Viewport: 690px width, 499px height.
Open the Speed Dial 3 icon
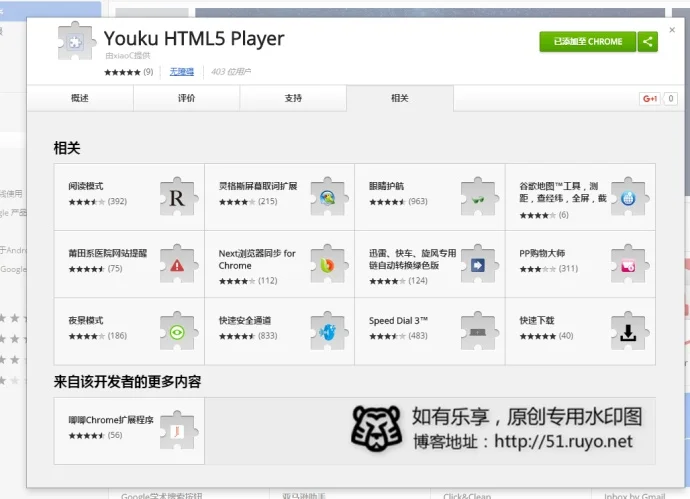478,332
